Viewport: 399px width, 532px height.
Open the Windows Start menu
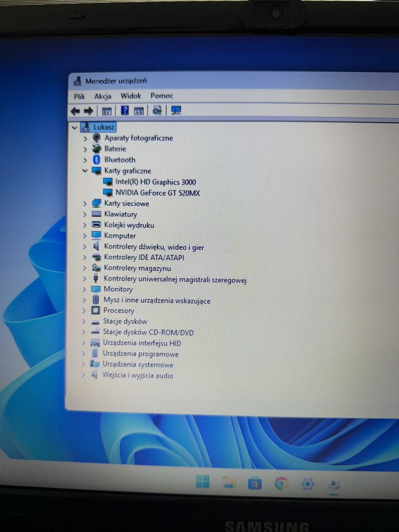202,481
